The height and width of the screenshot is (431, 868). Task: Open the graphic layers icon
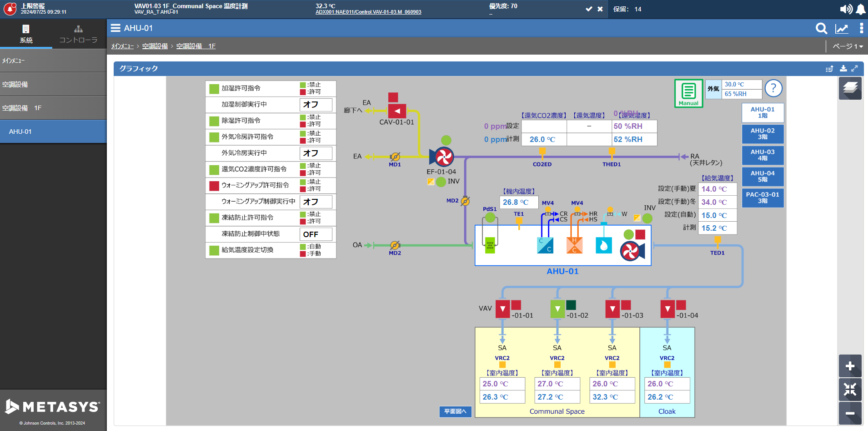point(850,88)
